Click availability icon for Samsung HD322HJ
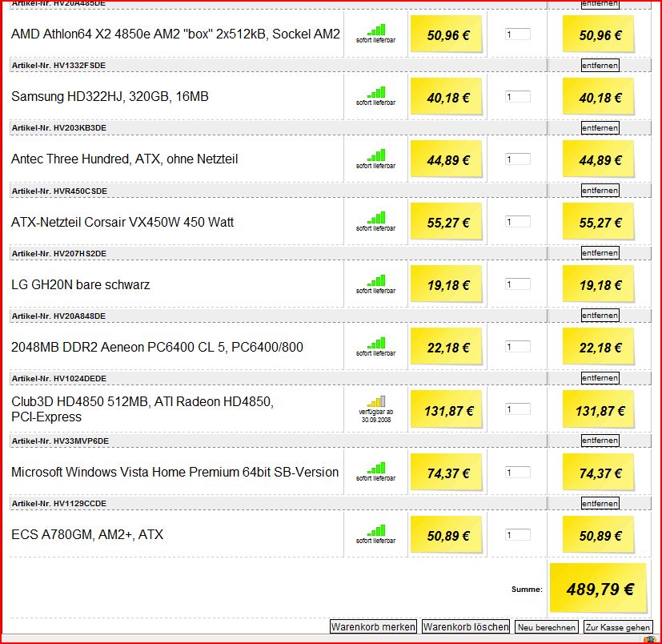 (x=376, y=92)
